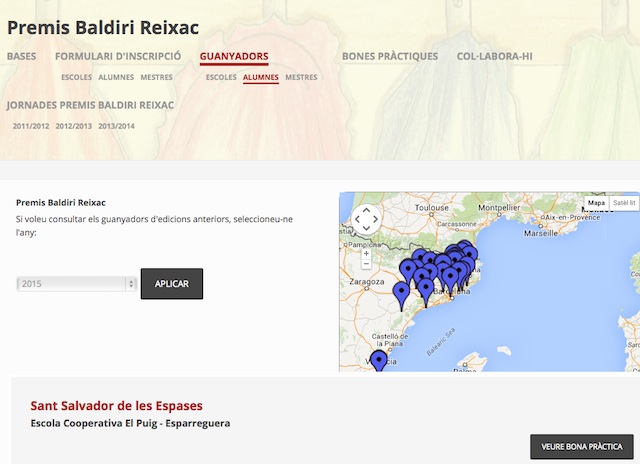Switch the map to Satèl·lit view
The height and width of the screenshot is (464, 640).
pyautogui.click(x=624, y=202)
